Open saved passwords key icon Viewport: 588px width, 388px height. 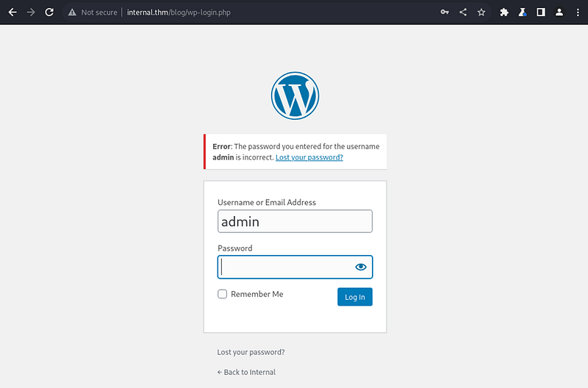445,12
